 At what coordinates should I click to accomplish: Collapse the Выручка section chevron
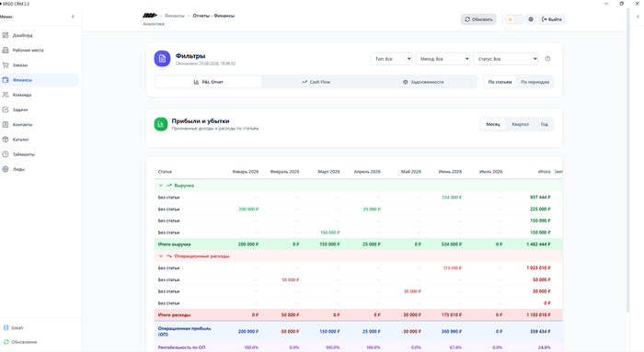click(161, 186)
